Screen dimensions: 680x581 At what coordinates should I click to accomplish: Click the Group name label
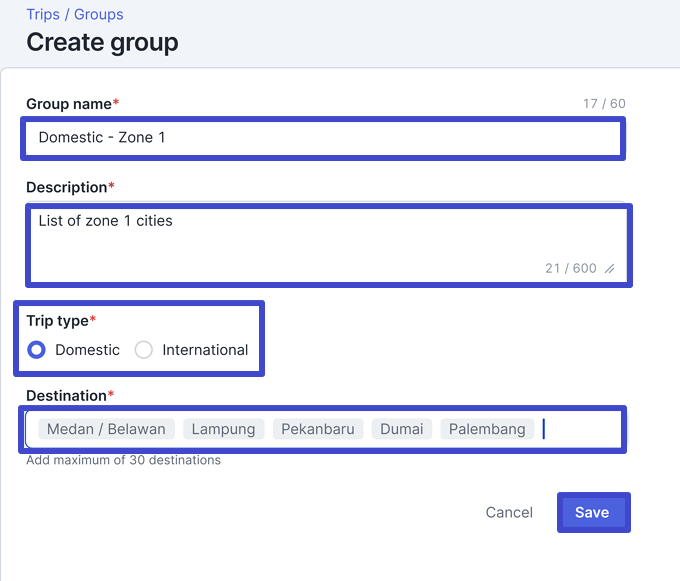coord(69,104)
